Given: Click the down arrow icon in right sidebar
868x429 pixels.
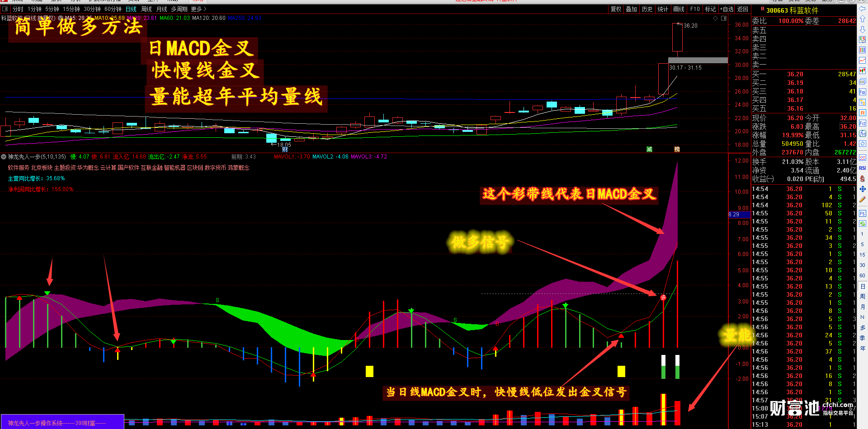Looking at the screenshot, I should (862, 29).
